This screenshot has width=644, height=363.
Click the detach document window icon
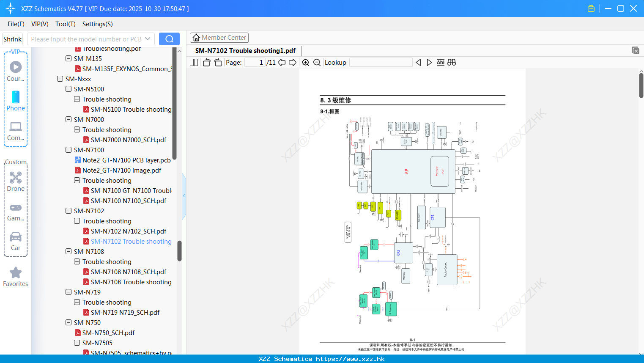point(635,50)
